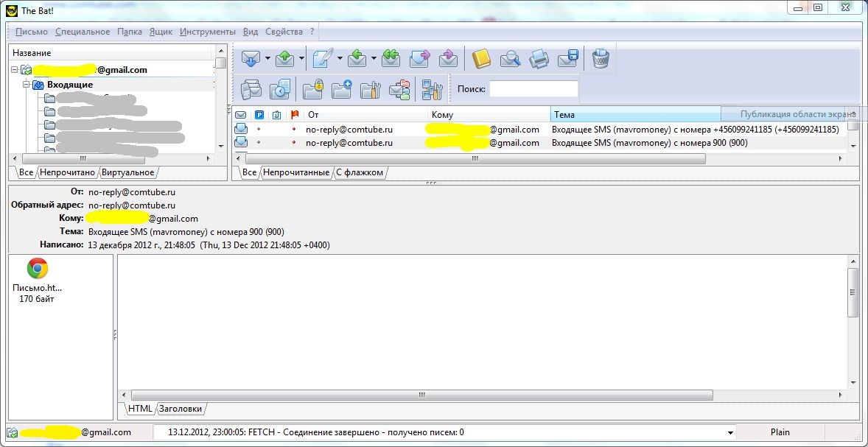
Task: Open the dropdown arrow next to the new message icon
Action: [x=340, y=58]
